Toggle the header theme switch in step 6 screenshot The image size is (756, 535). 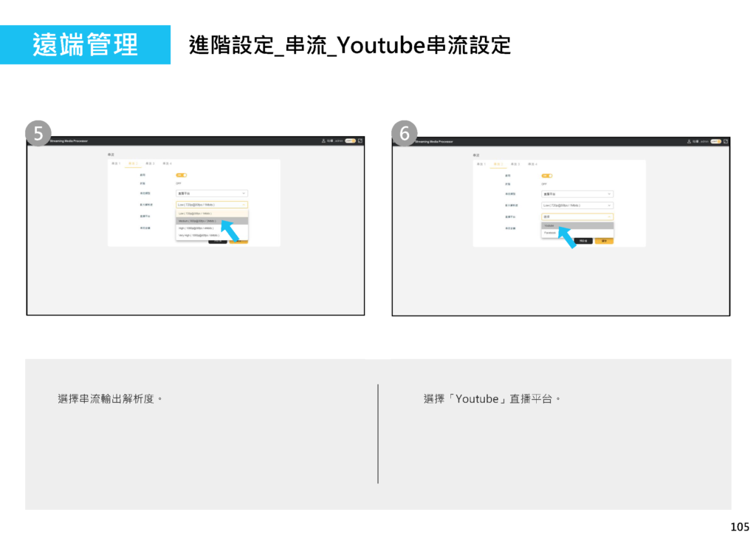click(x=715, y=140)
